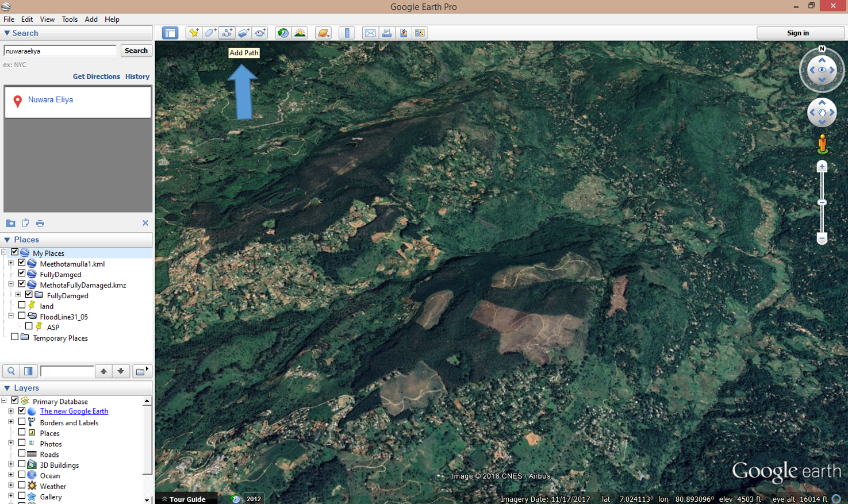Click the Record a Tour camera icon
This screenshot has width=848, height=504.
coord(260,33)
